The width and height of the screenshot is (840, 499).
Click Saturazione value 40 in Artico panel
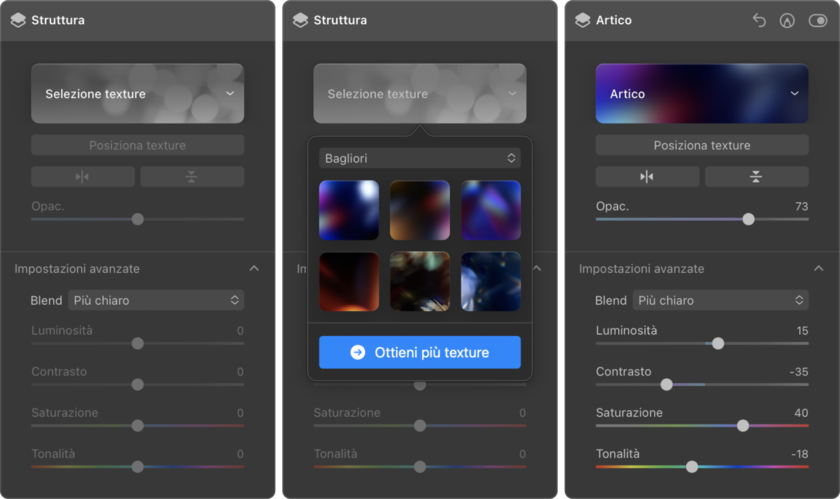click(801, 413)
